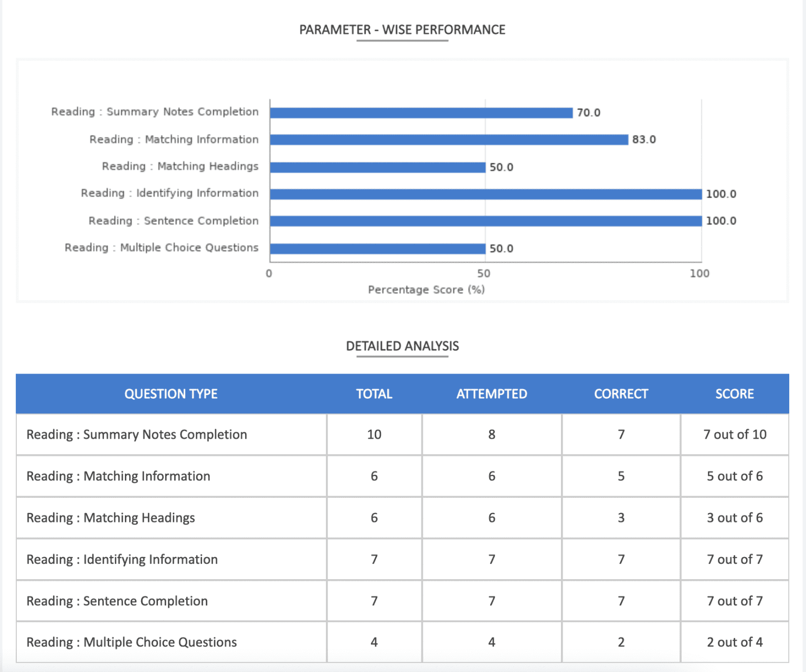Viewport: 806px width, 672px height.
Task: Click the PARAMETER - WISE PERFORMANCE heading
Action: click(x=402, y=30)
